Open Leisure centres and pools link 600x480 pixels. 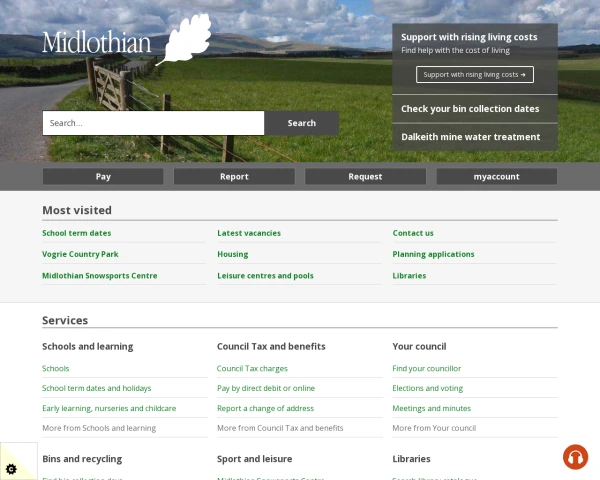265,276
